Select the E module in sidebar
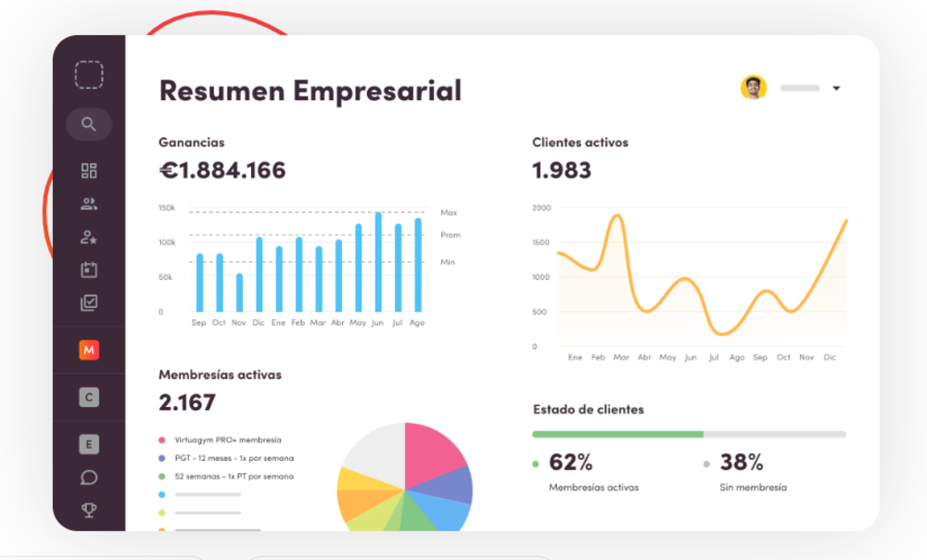 pyautogui.click(x=89, y=444)
